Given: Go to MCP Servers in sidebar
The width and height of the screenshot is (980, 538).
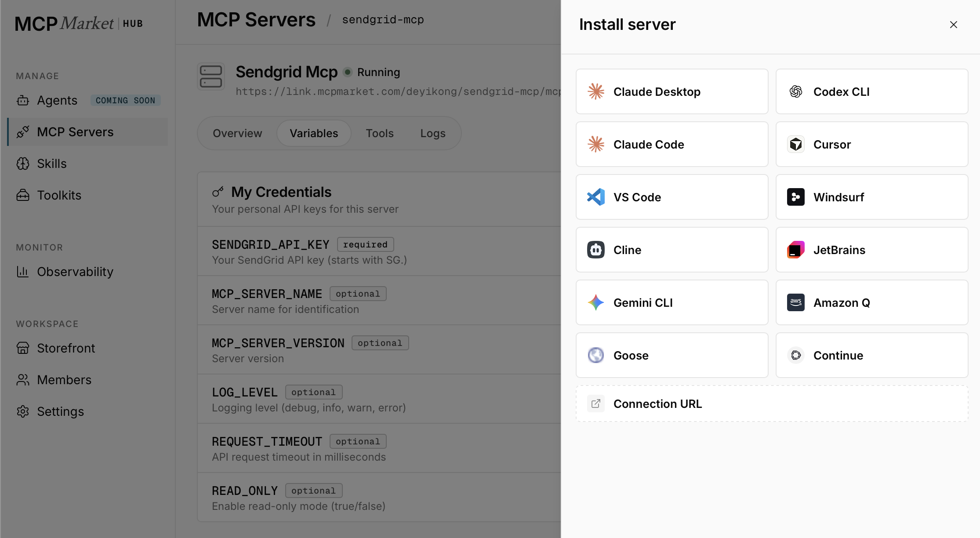Looking at the screenshot, I should [87, 132].
